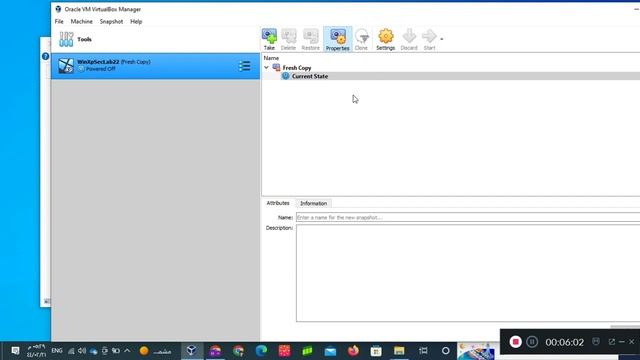Open VM Settings via the gear icon
The image size is (640, 360).
(x=385, y=39)
